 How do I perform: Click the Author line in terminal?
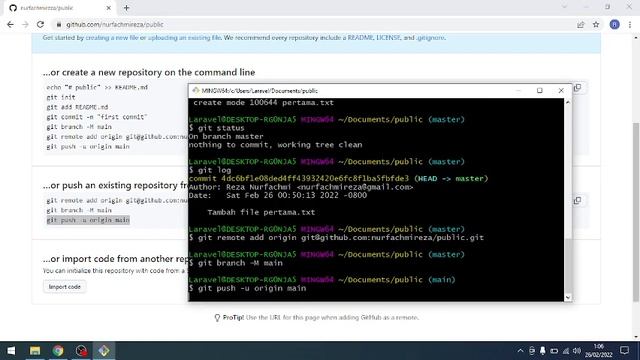(301, 187)
